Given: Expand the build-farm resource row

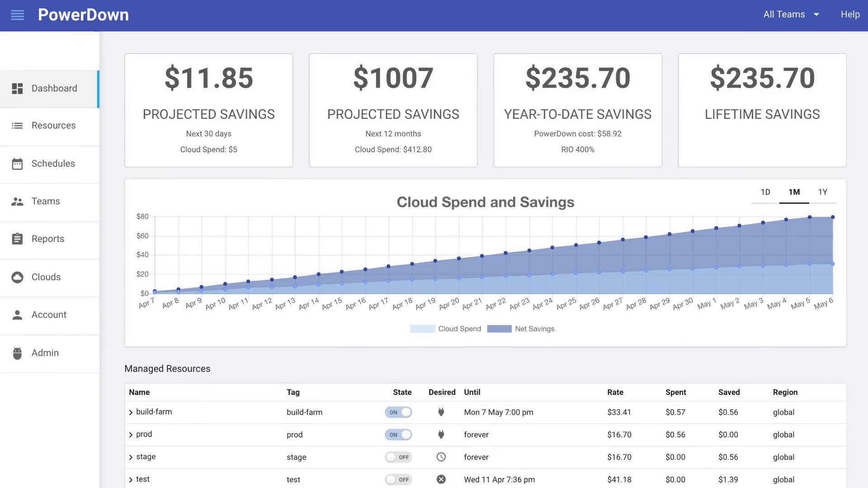Looking at the screenshot, I should click(x=131, y=412).
